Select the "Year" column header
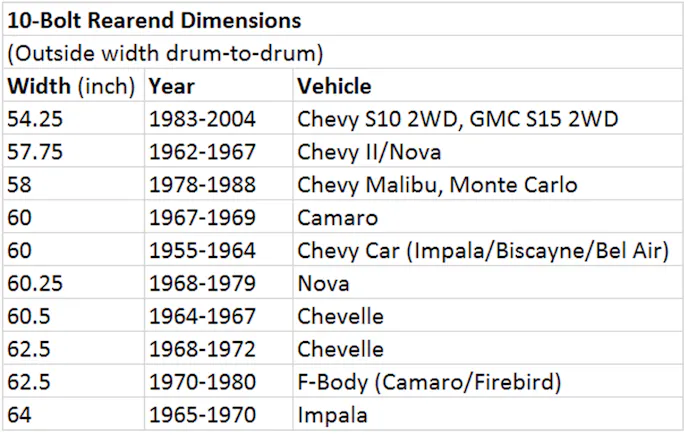The image size is (688, 435). click(x=172, y=86)
